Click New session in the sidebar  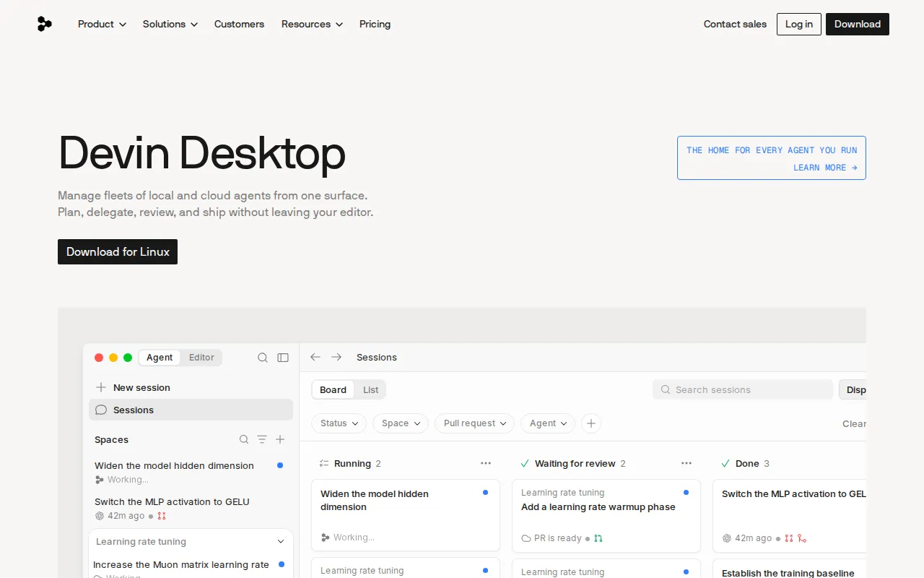[141, 387]
